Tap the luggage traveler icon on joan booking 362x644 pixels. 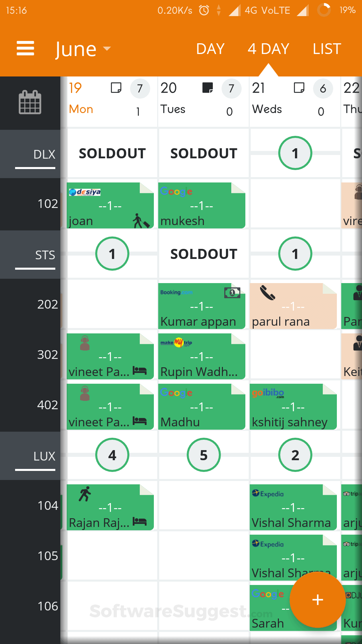coord(141,221)
